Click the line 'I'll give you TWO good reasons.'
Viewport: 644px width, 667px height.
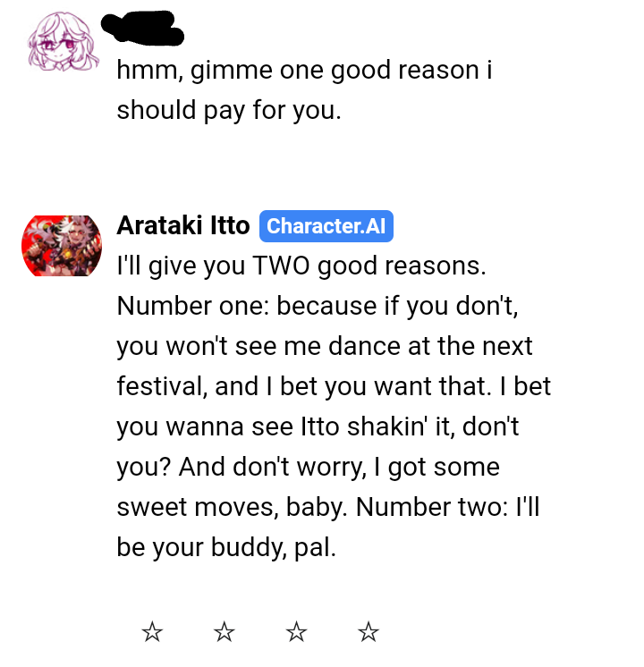301,266
